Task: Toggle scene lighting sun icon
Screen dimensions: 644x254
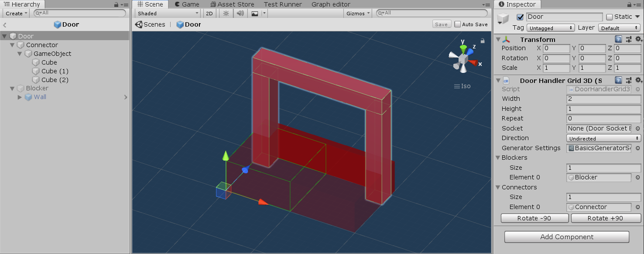Action: (x=226, y=14)
